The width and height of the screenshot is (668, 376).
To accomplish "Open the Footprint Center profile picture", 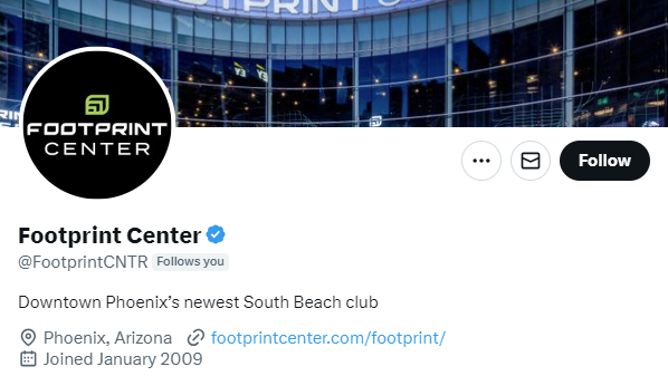I will tap(98, 123).
